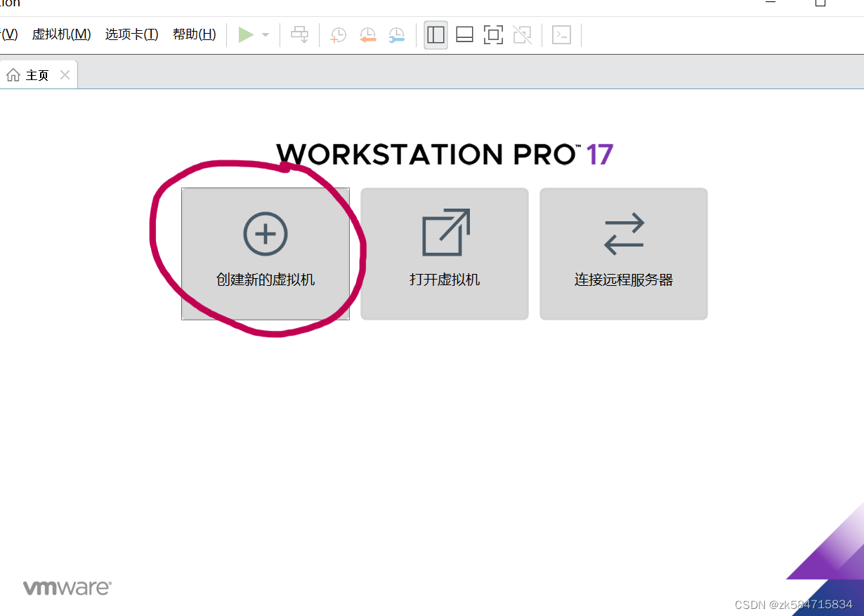
Task: Click the two-way arrows remote server icon
Action: pyautogui.click(x=624, y=233)
